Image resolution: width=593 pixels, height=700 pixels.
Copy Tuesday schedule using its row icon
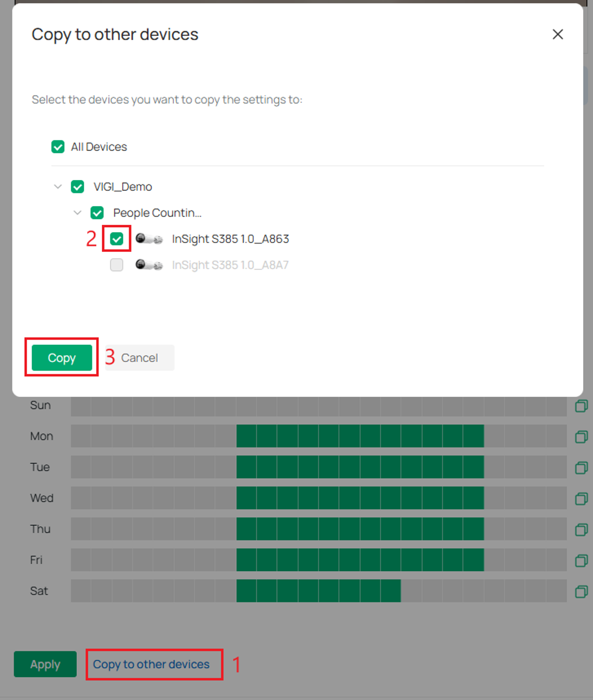[581, 467]
